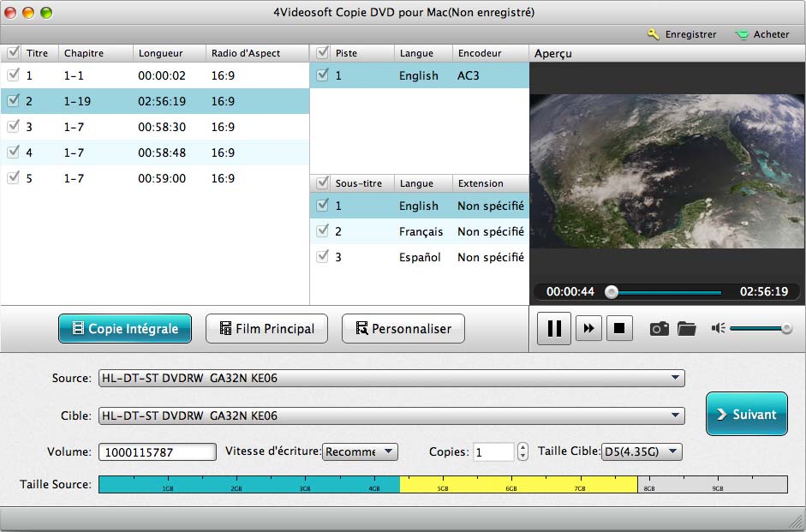Click the Enregistrer key icon

coord(654,34)
